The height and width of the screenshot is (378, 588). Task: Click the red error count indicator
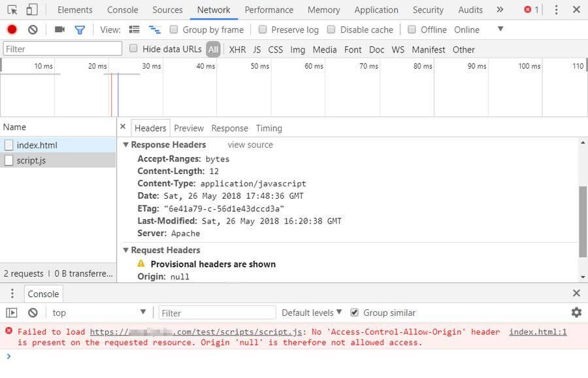point(531,10)
